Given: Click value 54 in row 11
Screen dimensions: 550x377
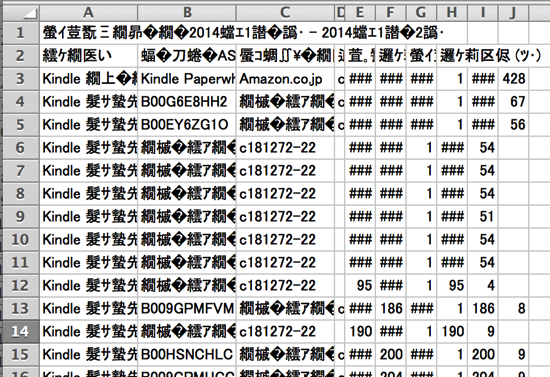Looking at the screenshot, I should (x=483, y=262).
